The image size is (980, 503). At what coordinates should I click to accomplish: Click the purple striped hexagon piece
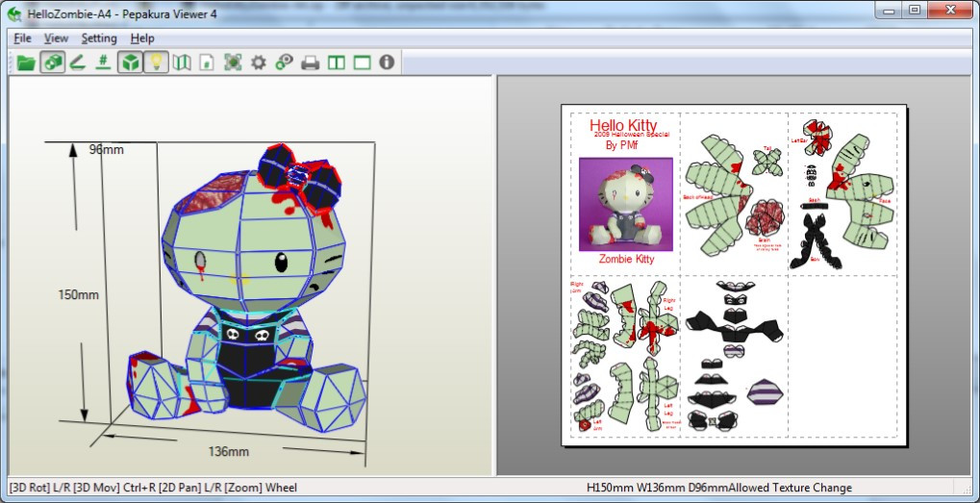click(x=765, y=391)
